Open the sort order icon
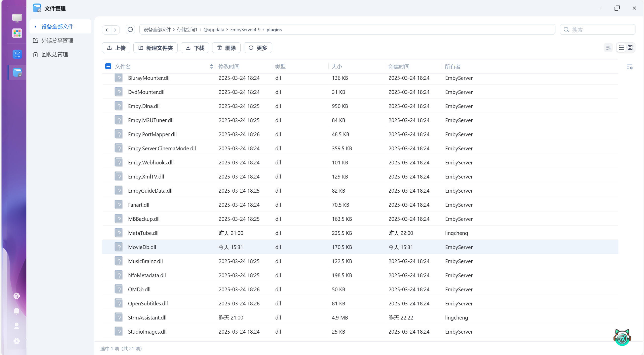The height and width of the screenshot is (355, 644). [608, 48]
